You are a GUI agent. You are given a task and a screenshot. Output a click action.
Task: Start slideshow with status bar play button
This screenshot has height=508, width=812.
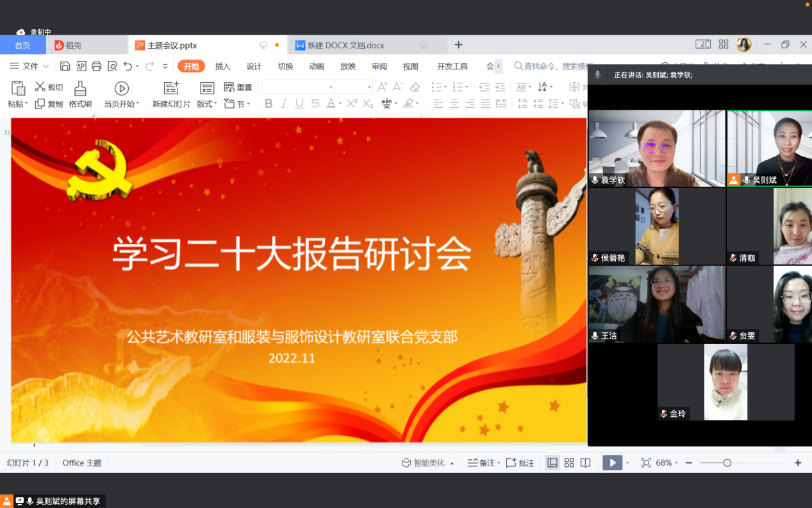(x=613, y=463)
